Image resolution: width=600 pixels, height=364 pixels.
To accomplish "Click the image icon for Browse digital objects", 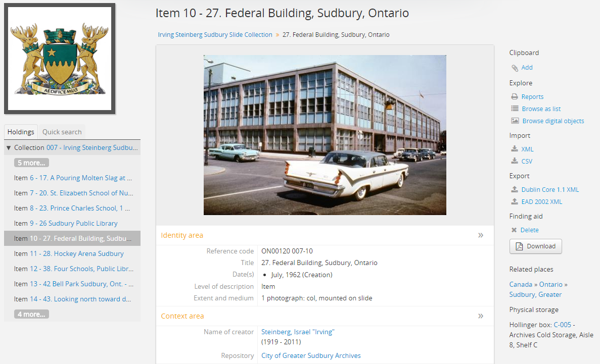I will 515,121.
